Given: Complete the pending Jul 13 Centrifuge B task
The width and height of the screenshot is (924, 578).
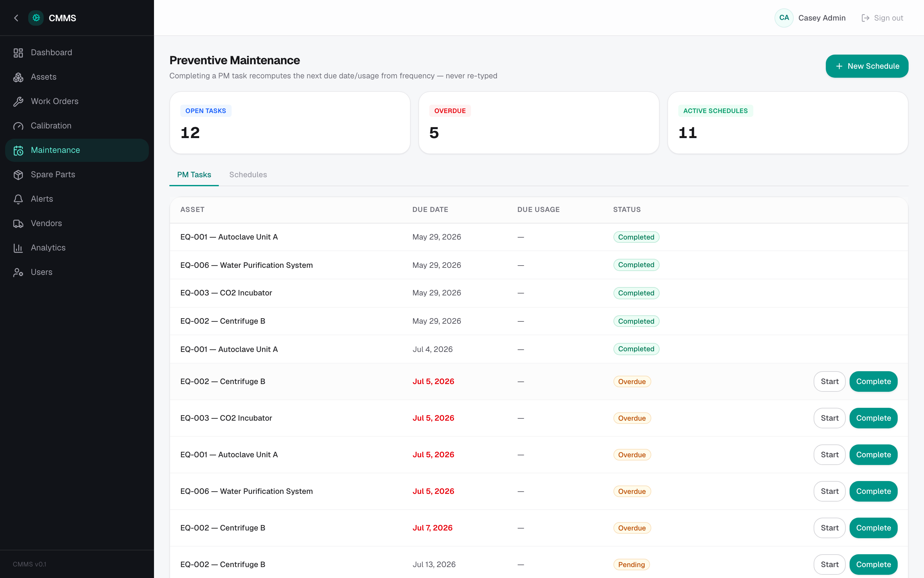Looking at the screenshot, I should coord(873,565).
